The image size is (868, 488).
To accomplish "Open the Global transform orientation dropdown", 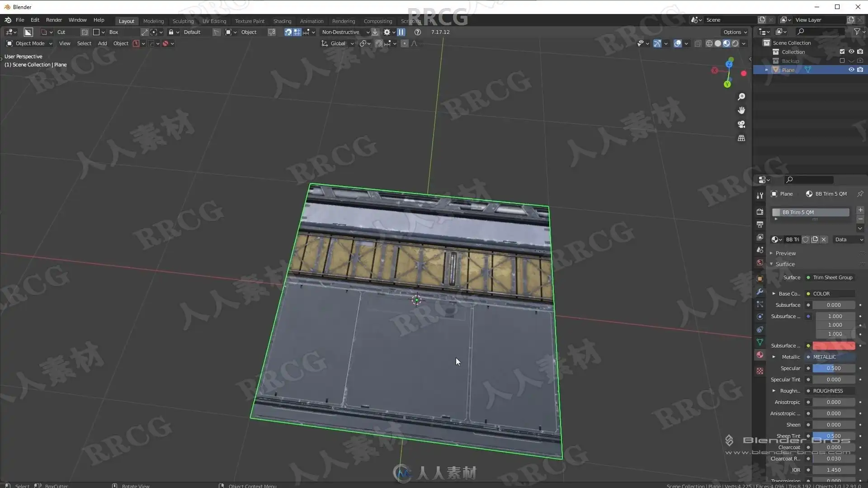I will click(338, 43).
